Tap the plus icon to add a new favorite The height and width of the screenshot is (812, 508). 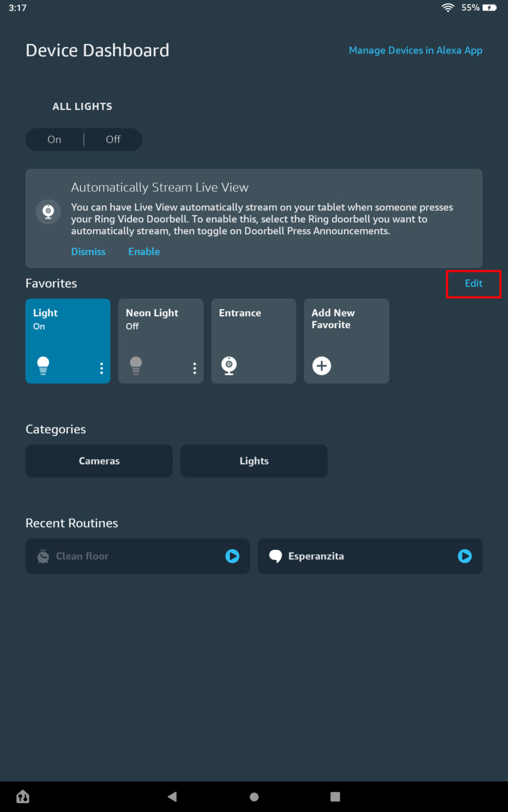point(322,365)
